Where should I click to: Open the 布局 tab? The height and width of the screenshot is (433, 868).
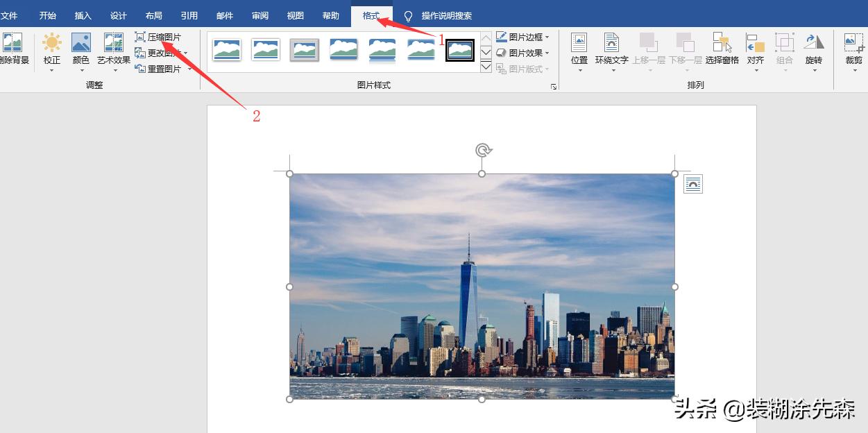pyautogui.click(x=154, y=15)
